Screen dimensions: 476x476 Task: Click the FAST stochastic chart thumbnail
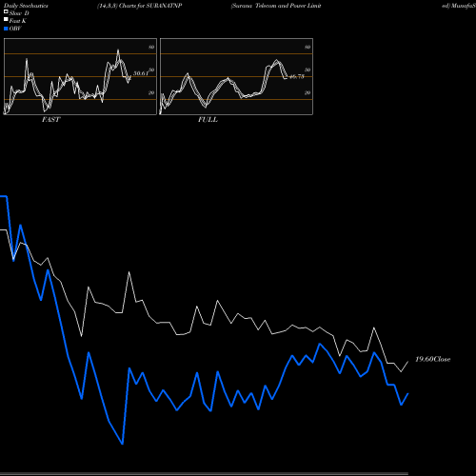(x=80, y=76)
